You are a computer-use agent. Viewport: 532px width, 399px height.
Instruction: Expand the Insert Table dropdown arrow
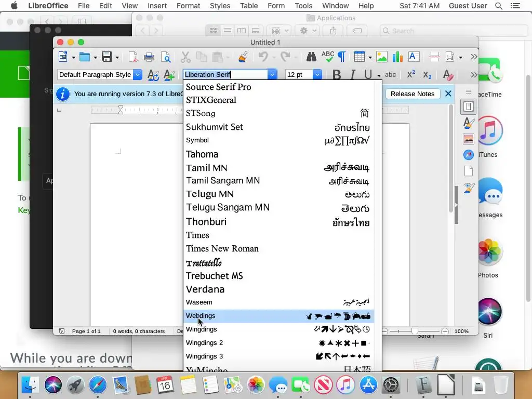tap(370, 57)
